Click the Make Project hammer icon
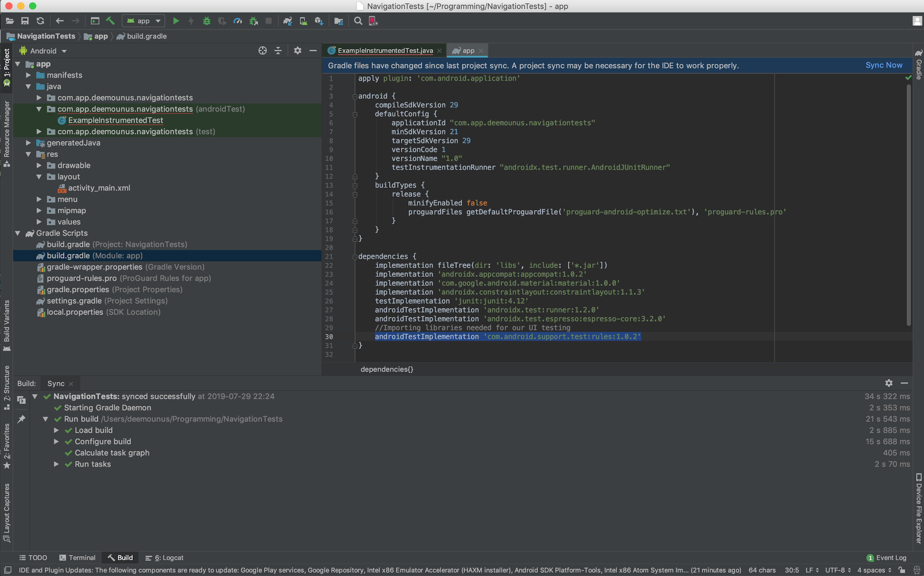This screenshot has height=576, width=924. click(111, 21)
